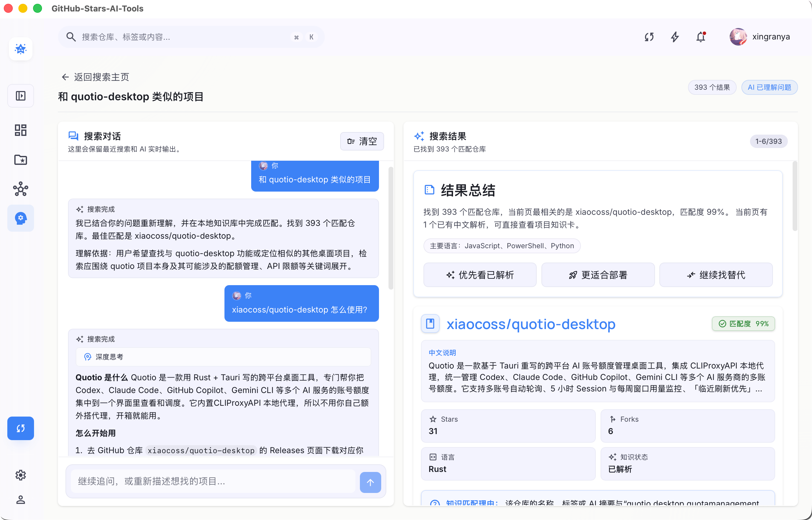The image size is (812, 520).
Task: Send message with the up arrow button
Action: point(370,482)
